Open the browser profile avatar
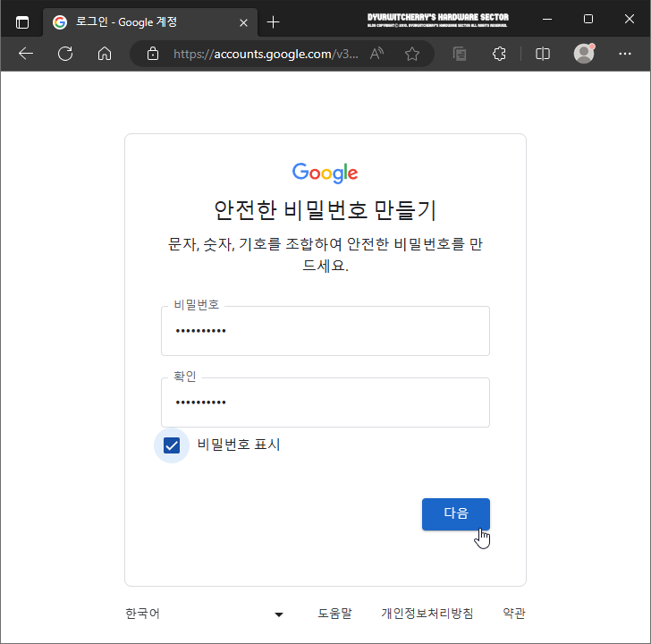This screenshot has width=651, height=644. [584, 54]
